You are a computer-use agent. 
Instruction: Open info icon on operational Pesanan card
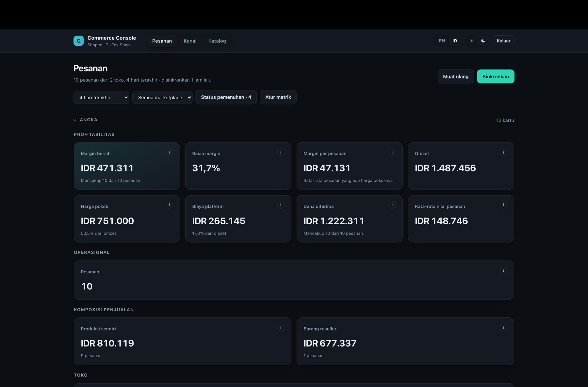(503, 270)
